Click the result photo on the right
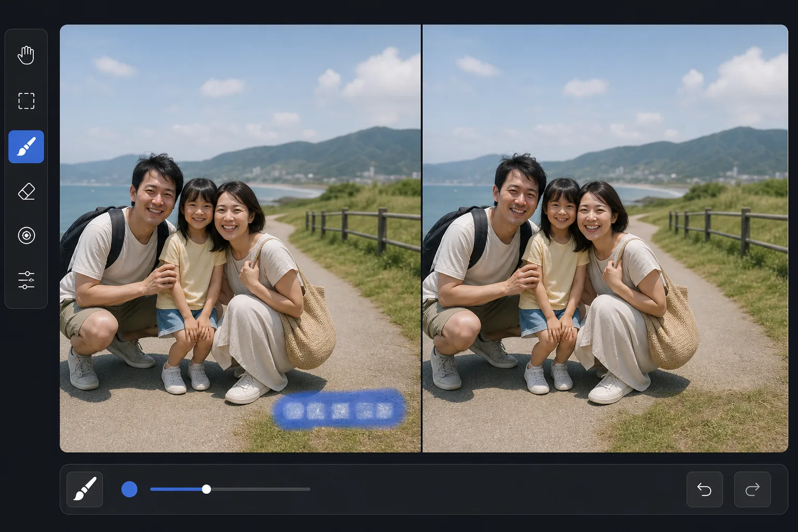 (x=605, y=238)
